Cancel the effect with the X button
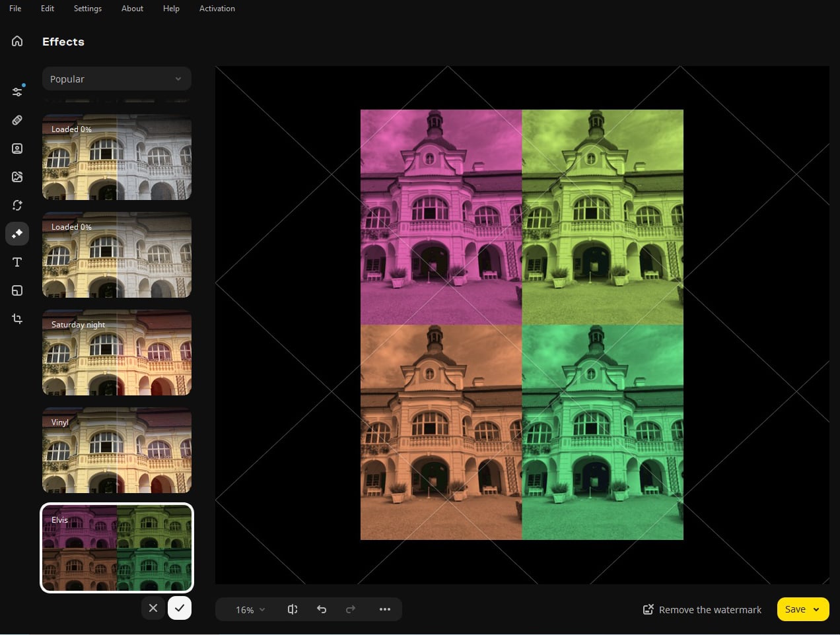Image resolution: width=840 pixels, height=635 pixels. tap(153, 608)
